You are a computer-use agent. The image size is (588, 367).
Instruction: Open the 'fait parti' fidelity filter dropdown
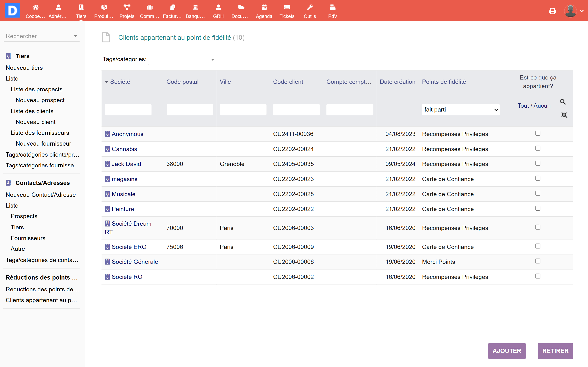pos(460,110)
